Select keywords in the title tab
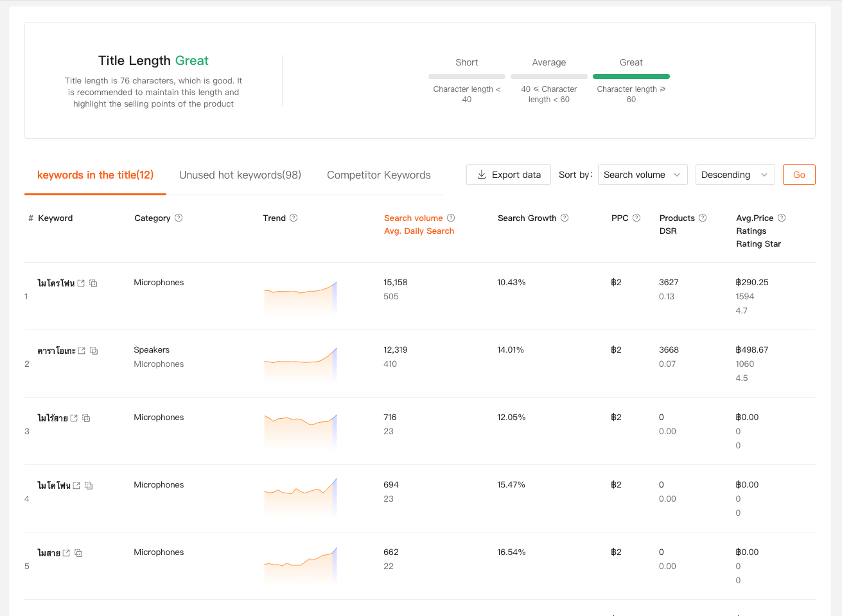Viewport: 842px width, 616px height. coord(95,175)
